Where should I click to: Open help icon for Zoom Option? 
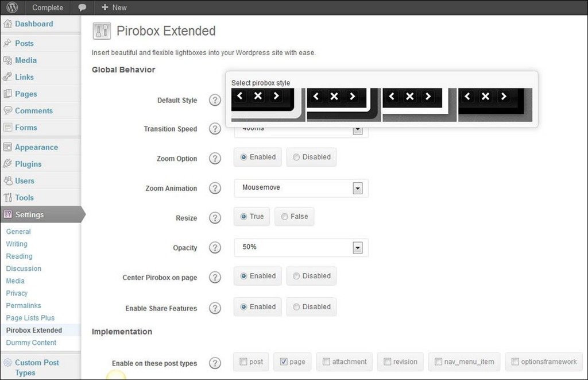[215, 159]
